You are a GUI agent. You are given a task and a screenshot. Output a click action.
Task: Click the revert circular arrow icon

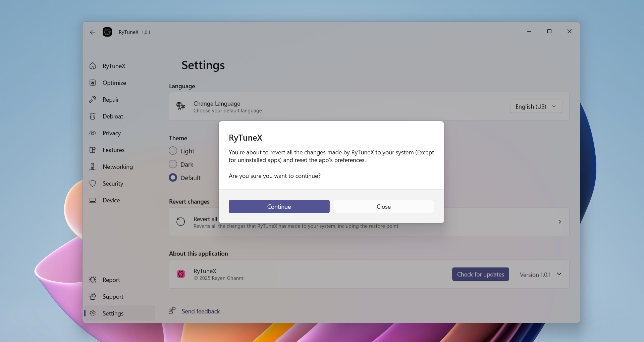(180, 222)
